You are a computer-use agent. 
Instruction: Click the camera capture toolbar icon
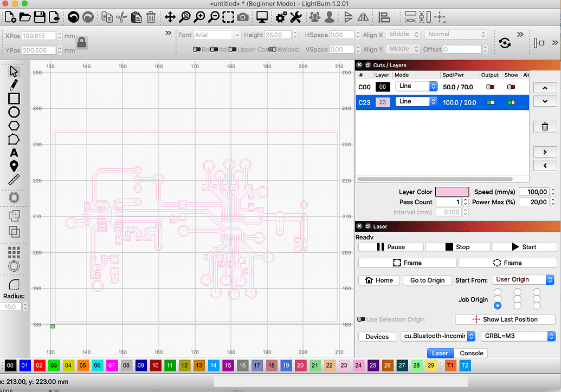(x=243, y=17)
